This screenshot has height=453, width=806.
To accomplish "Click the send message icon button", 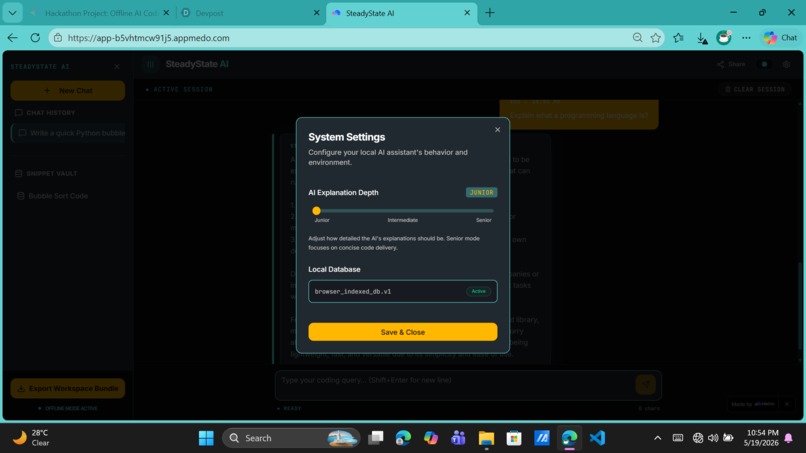I will (x=645, y=384).
